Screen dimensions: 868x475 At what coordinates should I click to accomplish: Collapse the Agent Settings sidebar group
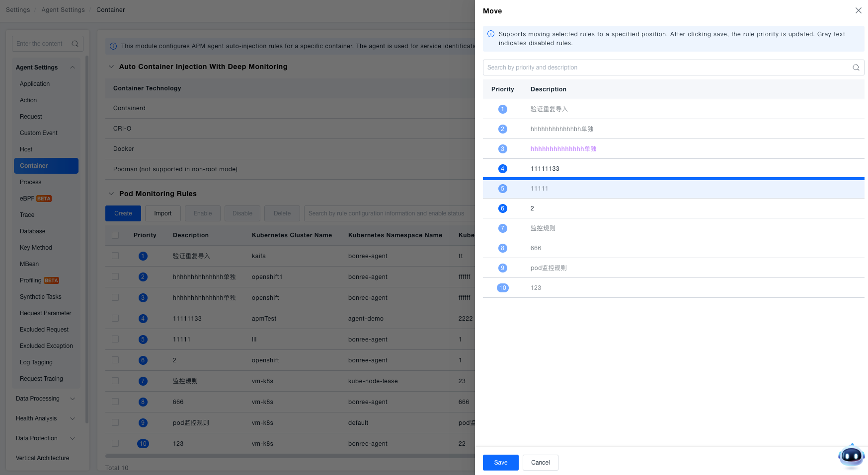73,68
